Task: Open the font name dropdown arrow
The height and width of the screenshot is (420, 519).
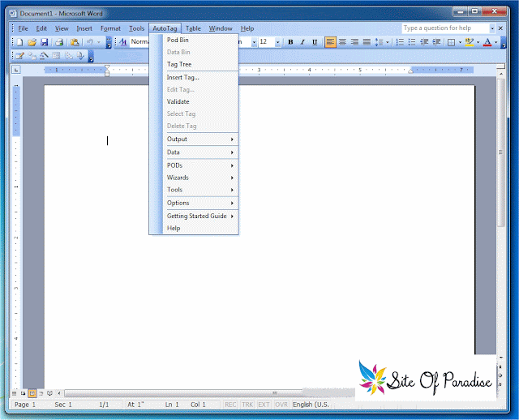Action: (x=254, y=42)
